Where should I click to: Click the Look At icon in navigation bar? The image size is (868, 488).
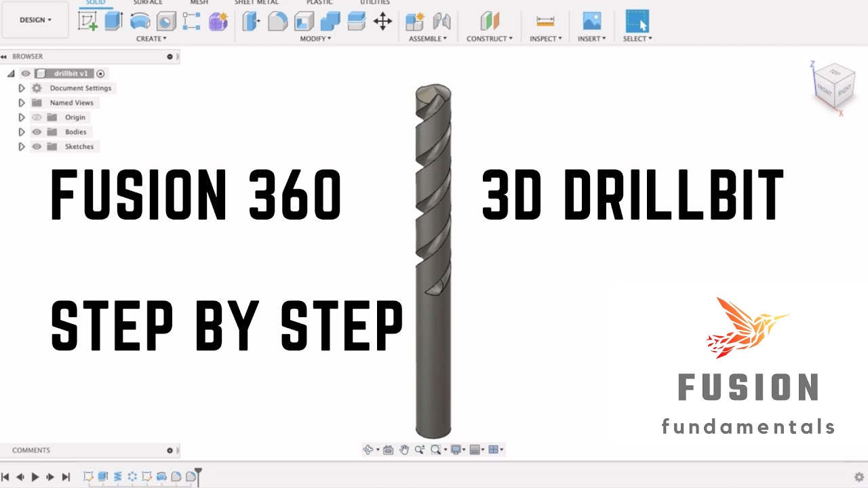389,449
